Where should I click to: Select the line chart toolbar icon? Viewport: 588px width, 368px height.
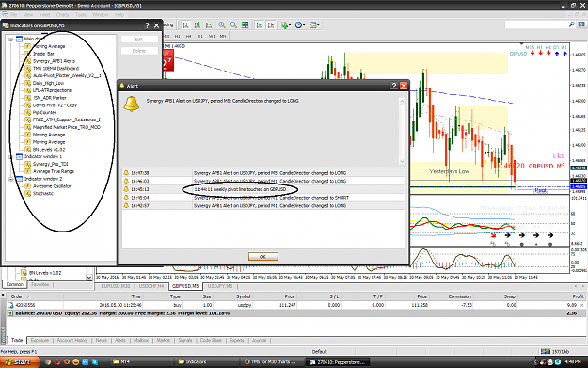click(209, 25)
